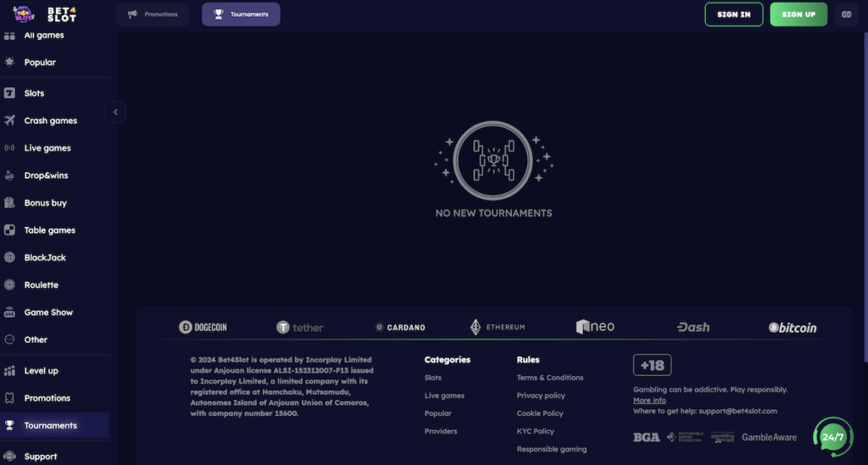Follow the More info link

coord(649,401)
